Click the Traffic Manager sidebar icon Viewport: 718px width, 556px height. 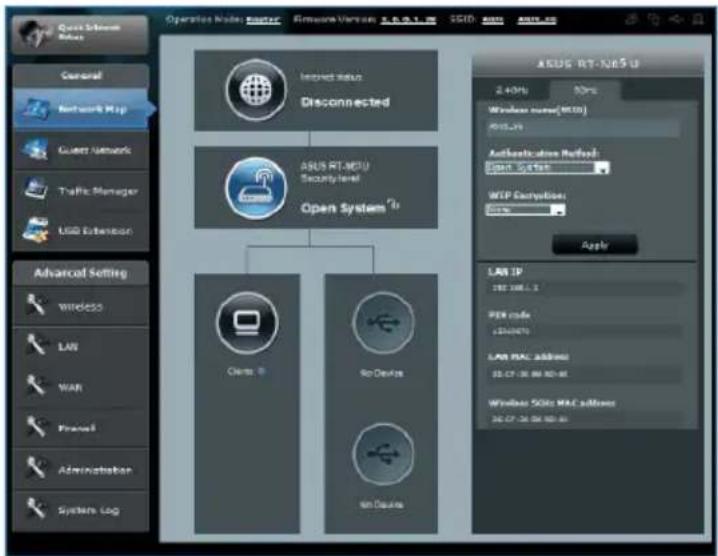[35, 189]
